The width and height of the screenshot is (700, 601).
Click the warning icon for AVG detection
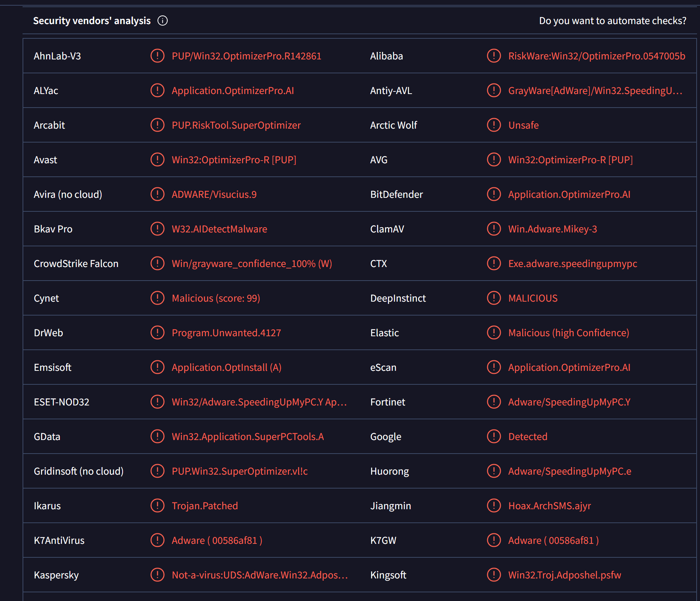[494, 159]
